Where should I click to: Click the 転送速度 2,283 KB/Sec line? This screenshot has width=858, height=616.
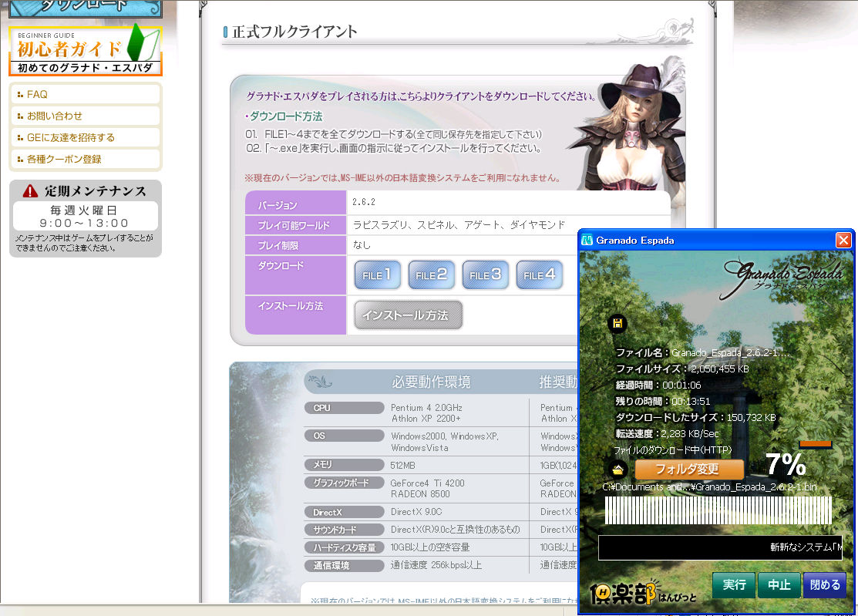pos(667,433)
